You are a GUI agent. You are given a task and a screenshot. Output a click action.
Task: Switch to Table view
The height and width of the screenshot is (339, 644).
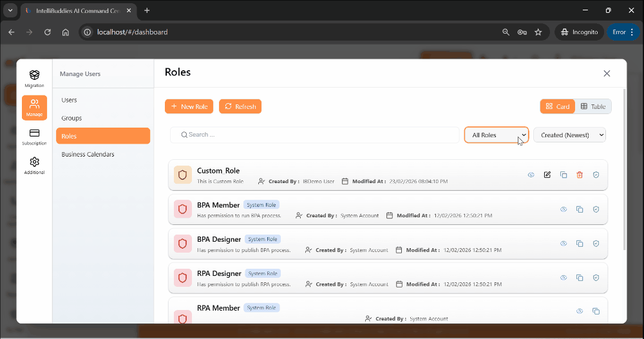[593, 106]
